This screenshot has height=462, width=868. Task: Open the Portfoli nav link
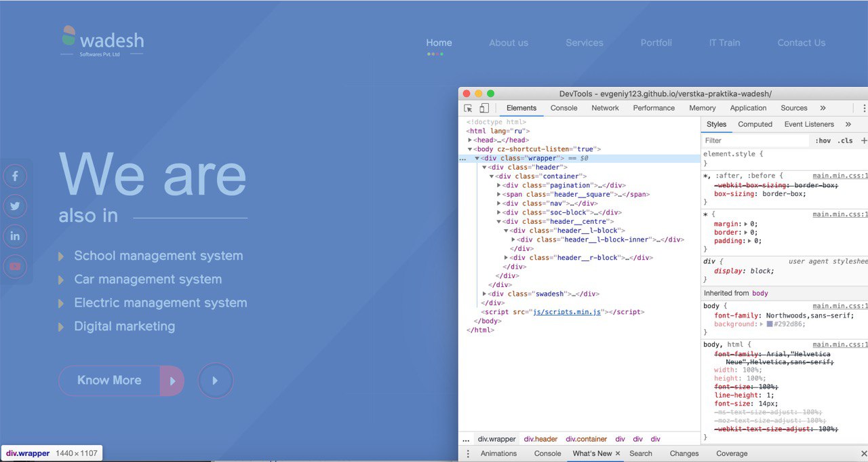pyautogui.click(x=656, y=43)
